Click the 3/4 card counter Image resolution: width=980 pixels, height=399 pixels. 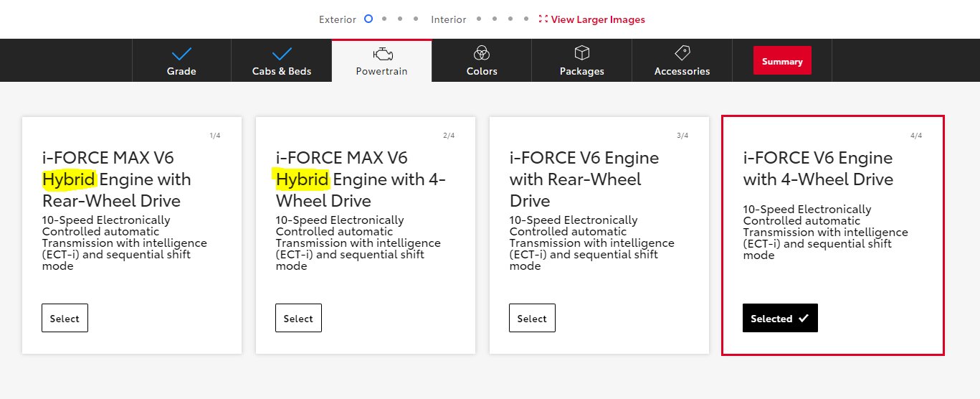[x=682, y=136]
